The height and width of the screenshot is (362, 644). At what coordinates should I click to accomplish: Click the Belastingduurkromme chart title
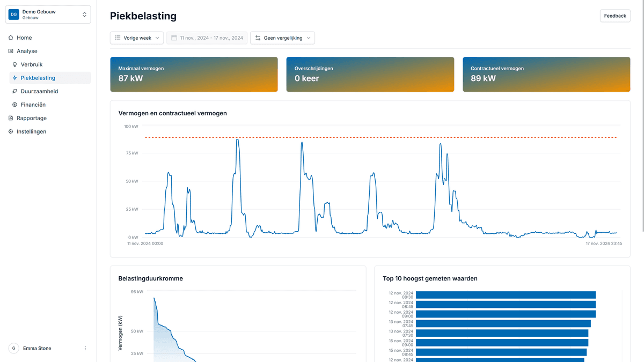click(151, 278)
